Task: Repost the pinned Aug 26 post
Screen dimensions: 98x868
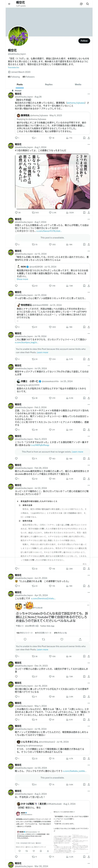Action: [x=33, y=138]
